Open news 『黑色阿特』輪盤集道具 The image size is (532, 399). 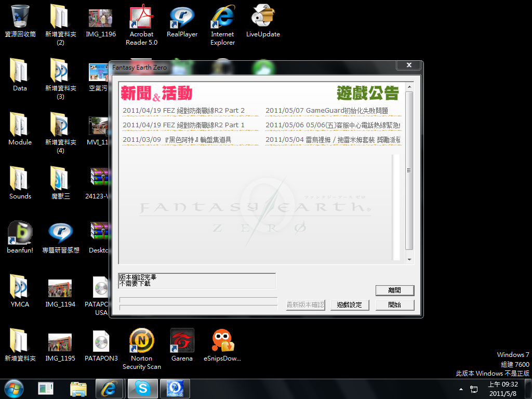177,140
